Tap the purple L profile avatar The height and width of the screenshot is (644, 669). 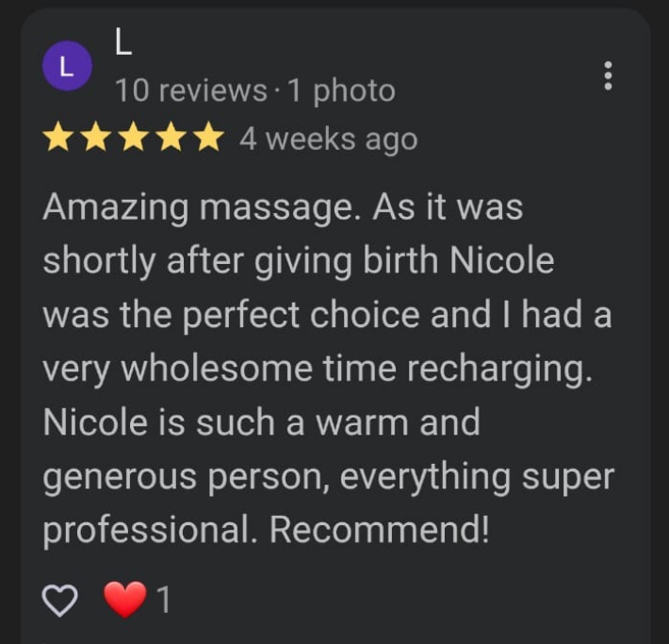click(x=67, y=66)
